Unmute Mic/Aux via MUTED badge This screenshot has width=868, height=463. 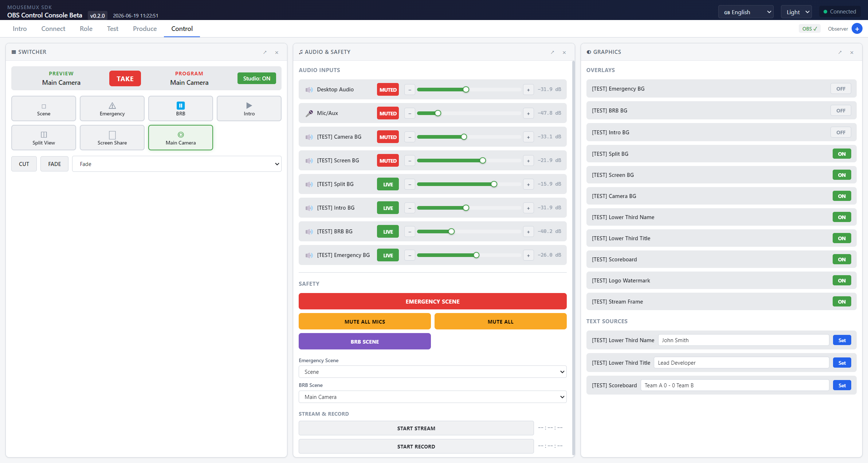(388, 113)
